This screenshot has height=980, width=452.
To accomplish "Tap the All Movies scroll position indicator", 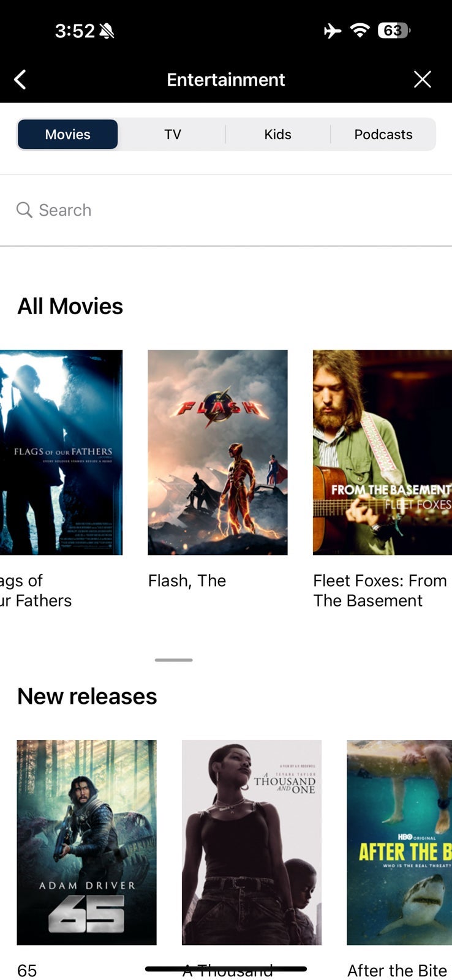I will click(174, 660).
